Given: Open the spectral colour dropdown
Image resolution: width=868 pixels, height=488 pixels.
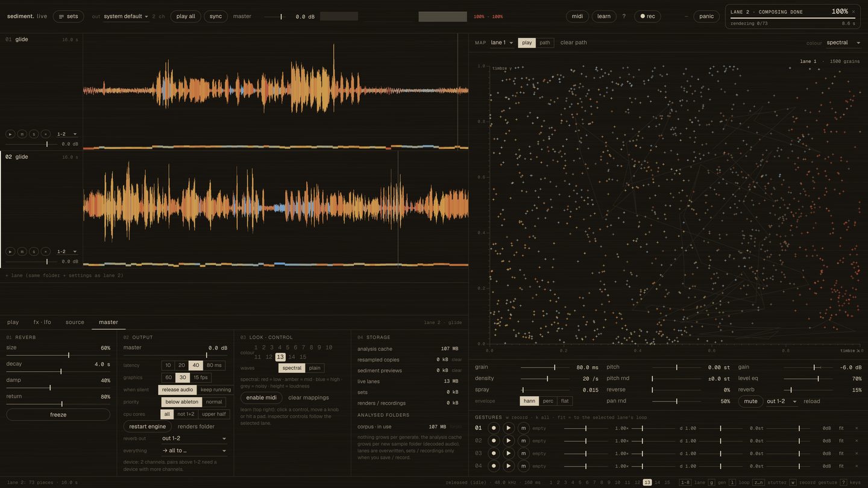Looking at the screenshot, I should [x=843, y=43].
